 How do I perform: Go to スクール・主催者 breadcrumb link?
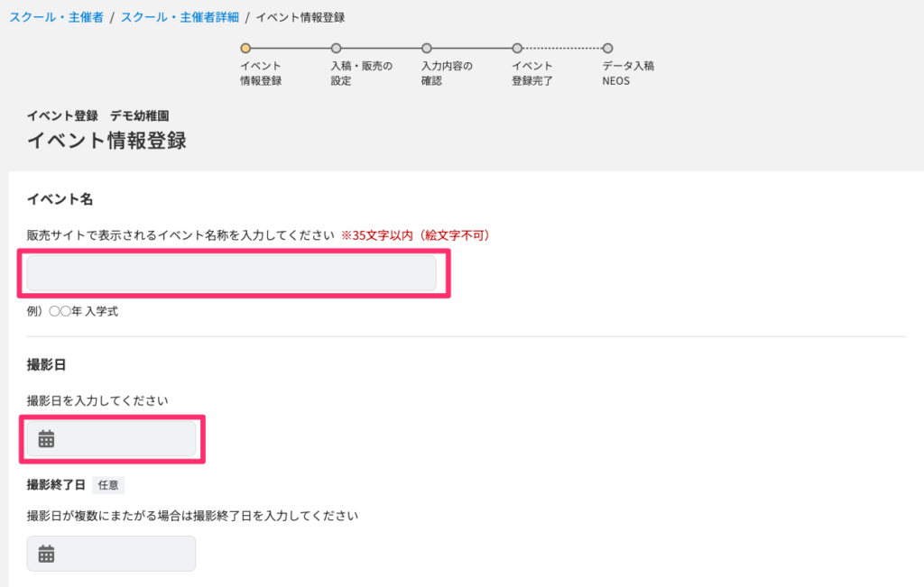coord(57,18)
